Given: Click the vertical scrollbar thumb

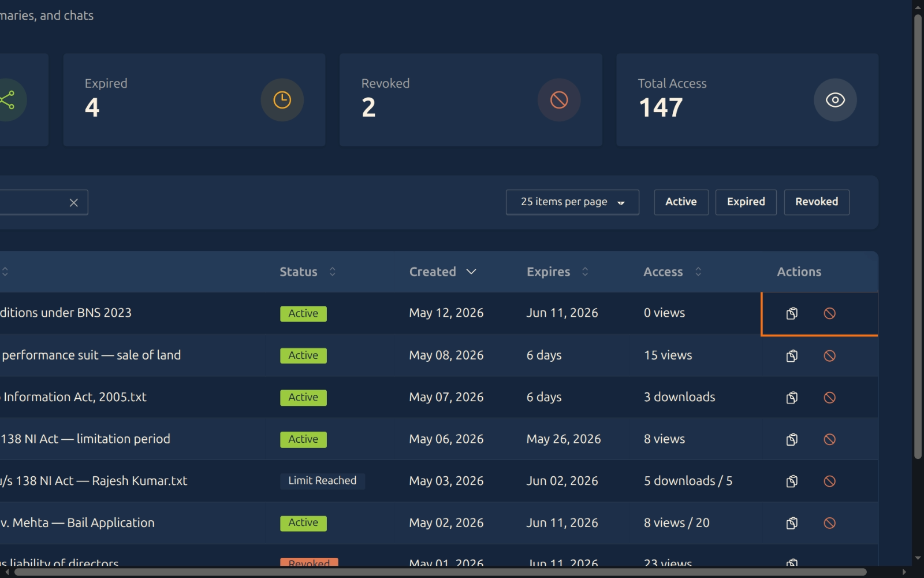Looking at the screenshot, I should 918,237.
